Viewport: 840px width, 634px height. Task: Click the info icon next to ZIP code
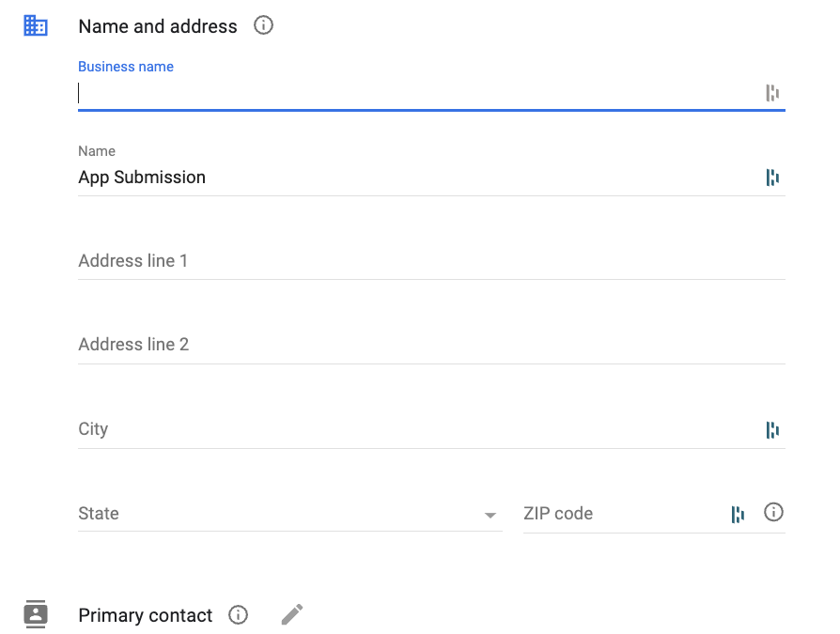(x=773, y=513)
